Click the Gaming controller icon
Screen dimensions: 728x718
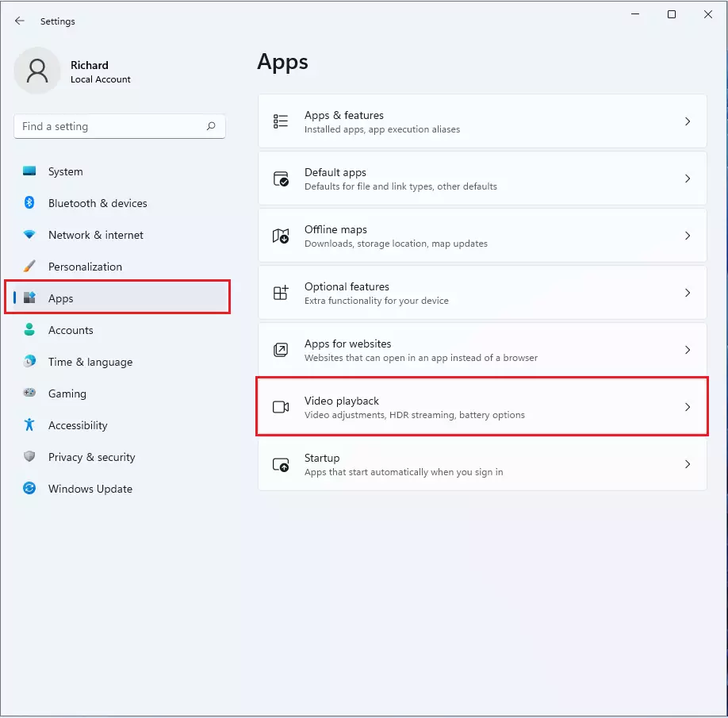coord(29,393)
